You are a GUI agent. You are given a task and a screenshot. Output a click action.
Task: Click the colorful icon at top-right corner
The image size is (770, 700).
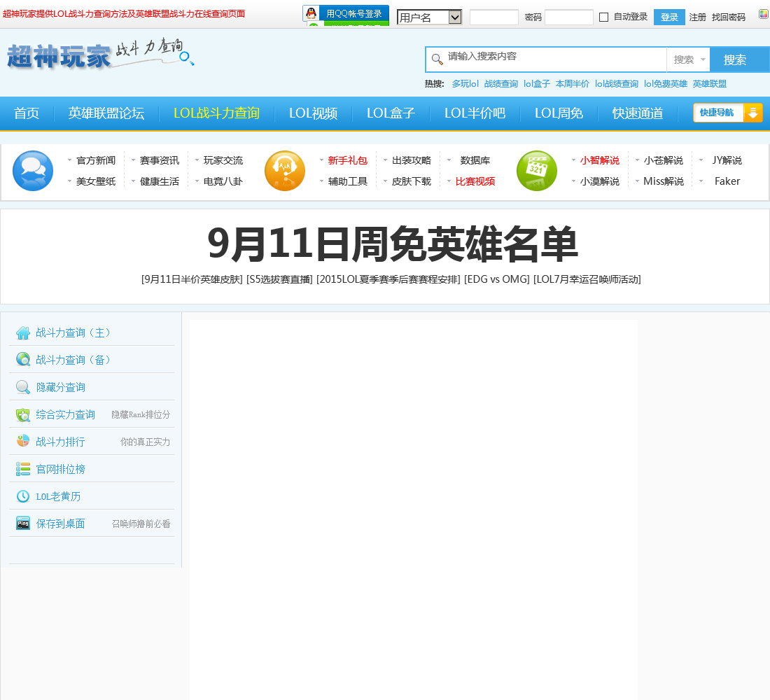(x=764, y=14)
